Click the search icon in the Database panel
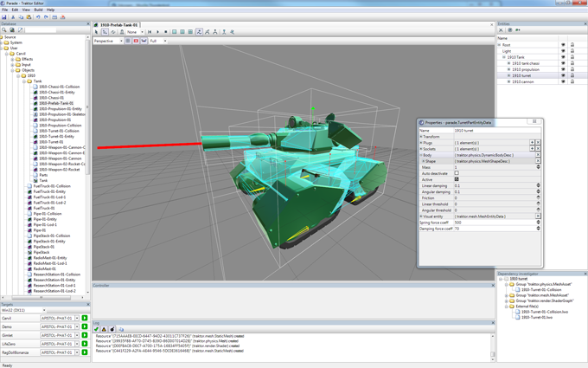588x368 pixels. 4,30
